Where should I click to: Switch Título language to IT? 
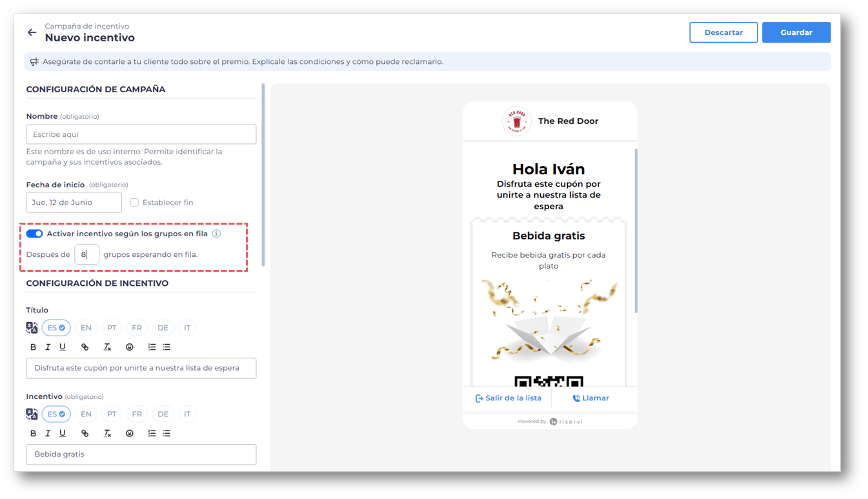187,328
